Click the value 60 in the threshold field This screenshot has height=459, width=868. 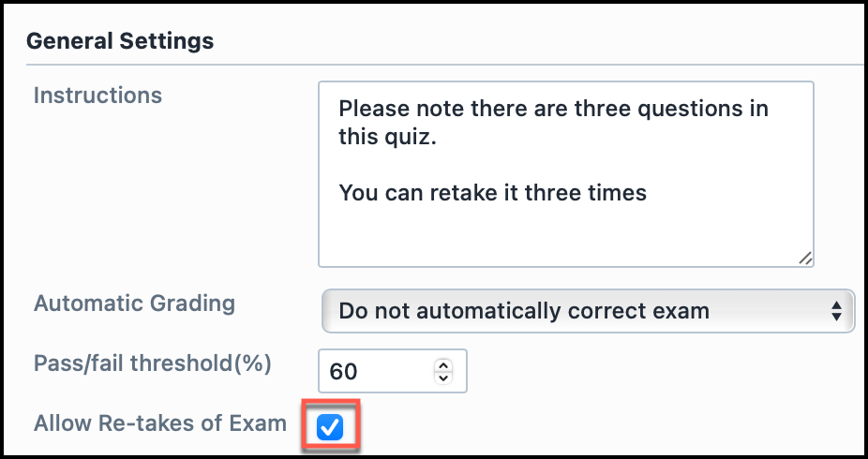[x=344, y=372]
